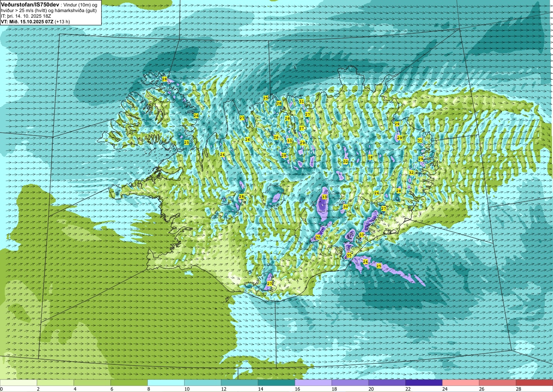Choose the 28+ m/s red legend swatch
The width and height of the screenshot is (553, 392).
coord(534,383)
